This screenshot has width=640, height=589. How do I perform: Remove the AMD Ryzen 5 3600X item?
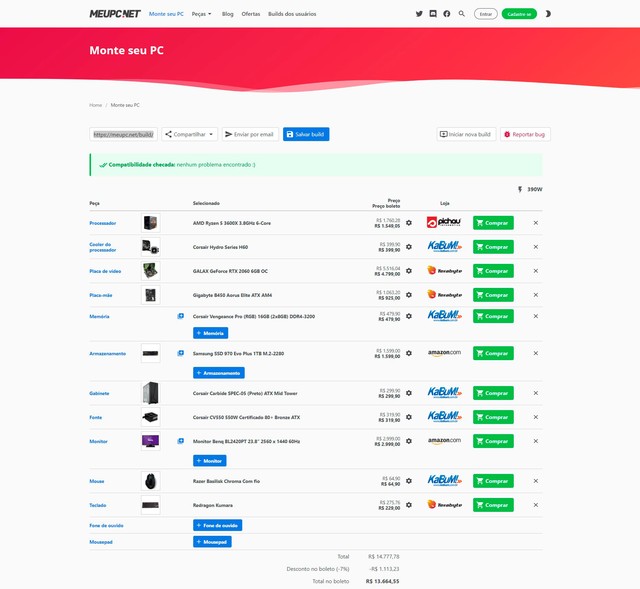point(536,223)
